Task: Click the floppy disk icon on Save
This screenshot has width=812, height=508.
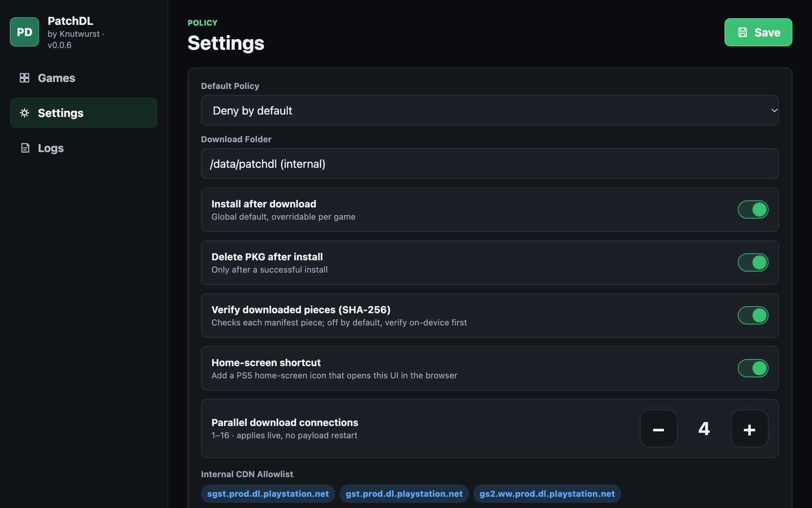Action: (x=742, y=33)
